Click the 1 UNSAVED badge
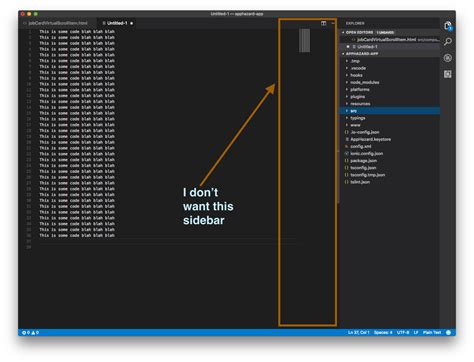Viewport: 474px width, 362px height. 385,32
